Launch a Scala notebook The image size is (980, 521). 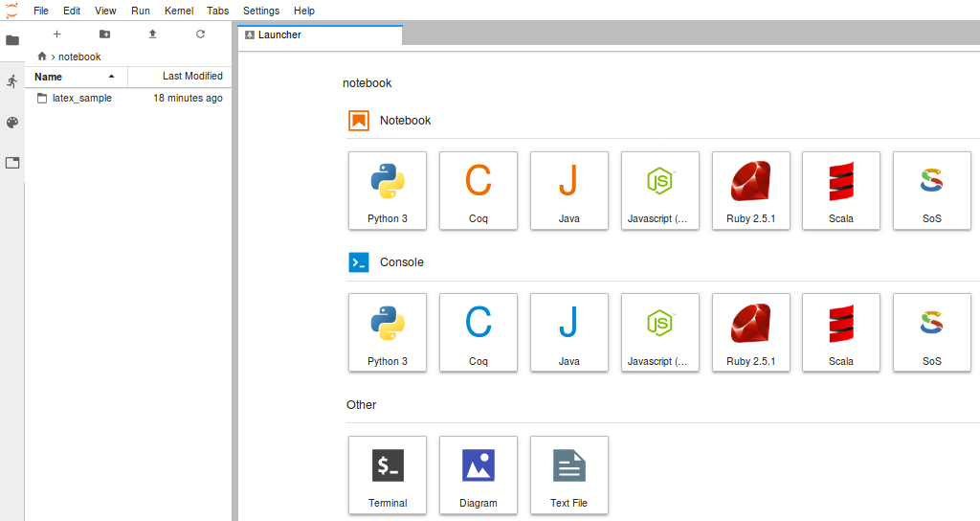click(841, 191)
